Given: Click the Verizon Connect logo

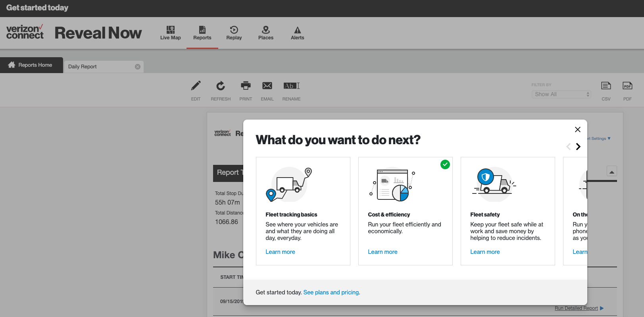Looking at the screenshot, I should tap(25, 32).
